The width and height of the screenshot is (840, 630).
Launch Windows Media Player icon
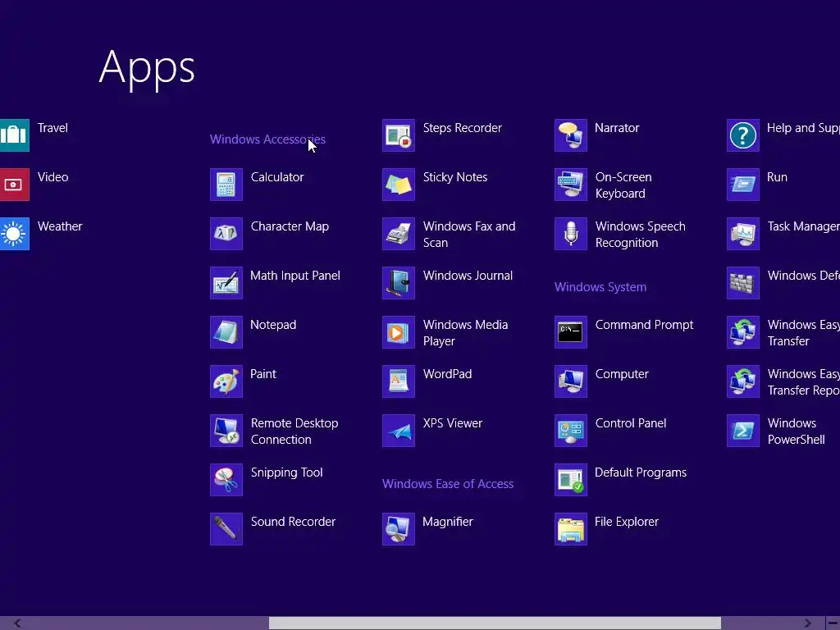pyautogui.click(x=399, y=332)
